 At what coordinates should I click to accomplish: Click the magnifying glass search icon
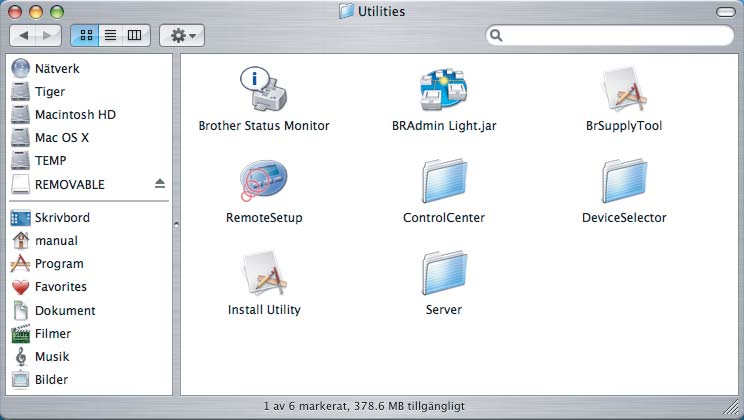[496, 35]
